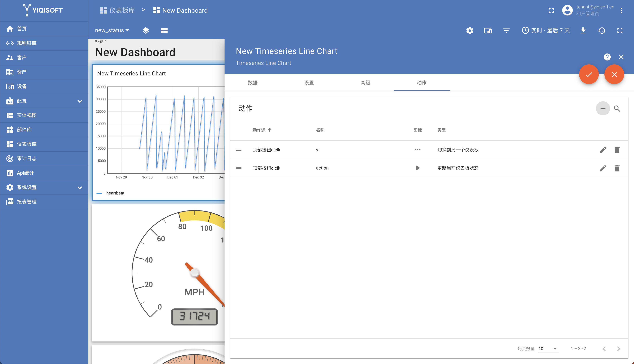Viewport: 634px width, 364px height.
Task: Open 规则链库 in the sidebar
Action: coord(27,43)
